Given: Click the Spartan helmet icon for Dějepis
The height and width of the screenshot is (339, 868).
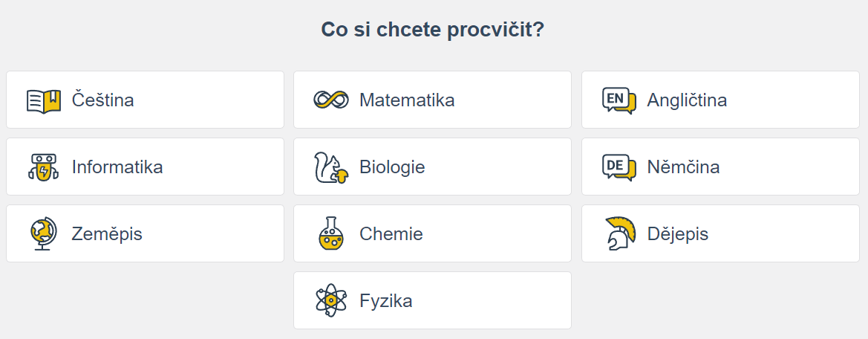Looking at the screenshot, I should pos(619,234).
